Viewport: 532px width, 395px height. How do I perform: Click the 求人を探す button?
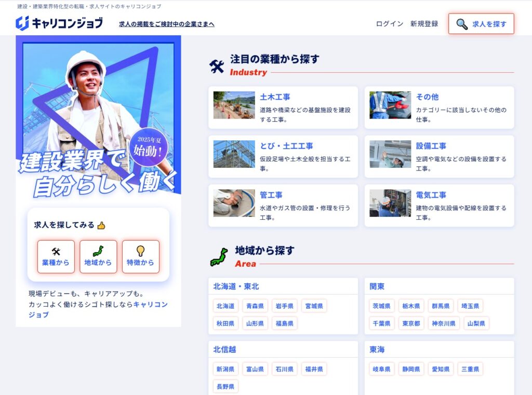coord(481,23)
